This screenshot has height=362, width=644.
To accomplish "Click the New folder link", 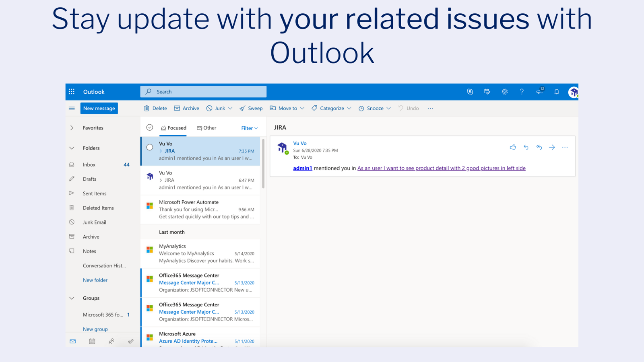I will (95, 280).
